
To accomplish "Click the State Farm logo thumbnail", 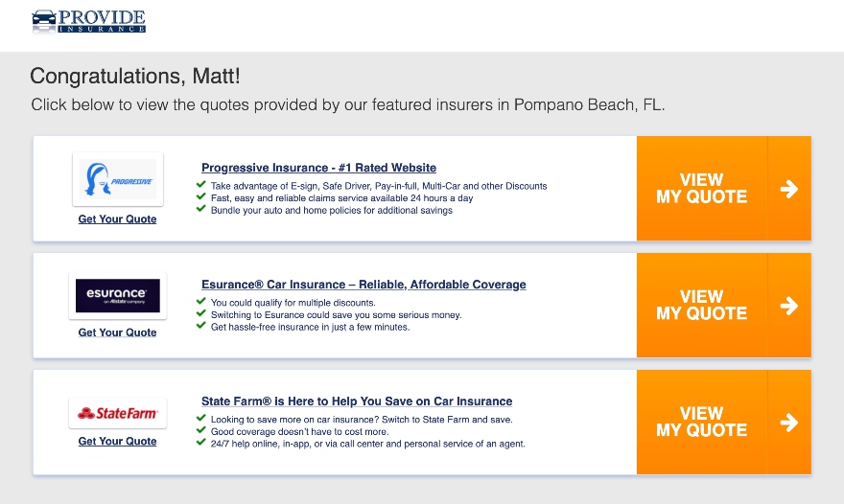I will [x=118, y=413].
